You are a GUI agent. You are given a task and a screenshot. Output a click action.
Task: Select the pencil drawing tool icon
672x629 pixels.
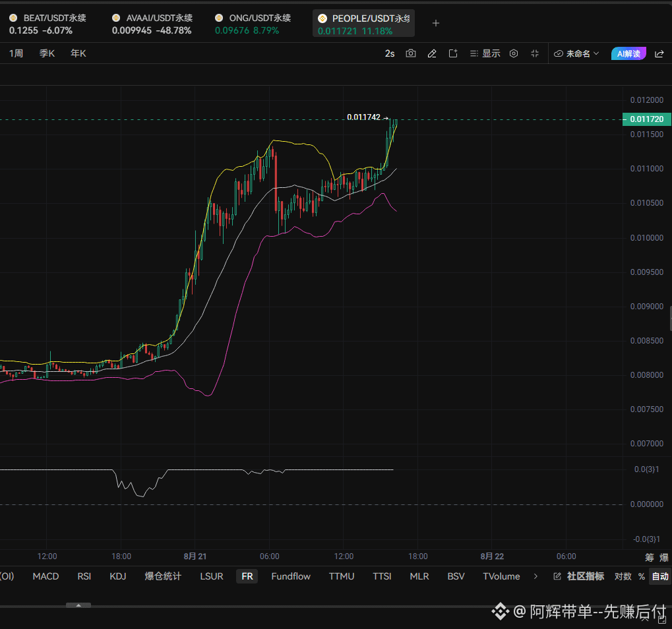[x=432, y=53]
